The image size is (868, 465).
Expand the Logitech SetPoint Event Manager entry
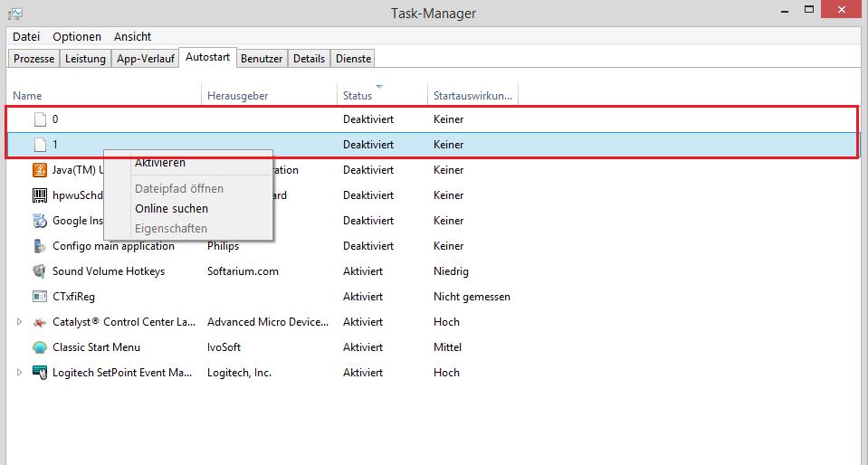[x=20, y=373]
